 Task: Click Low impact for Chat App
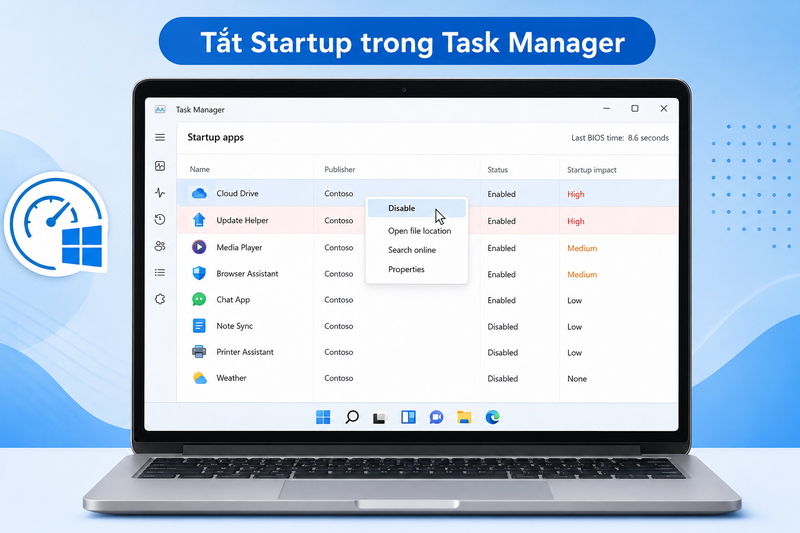[x=574, y=300]
